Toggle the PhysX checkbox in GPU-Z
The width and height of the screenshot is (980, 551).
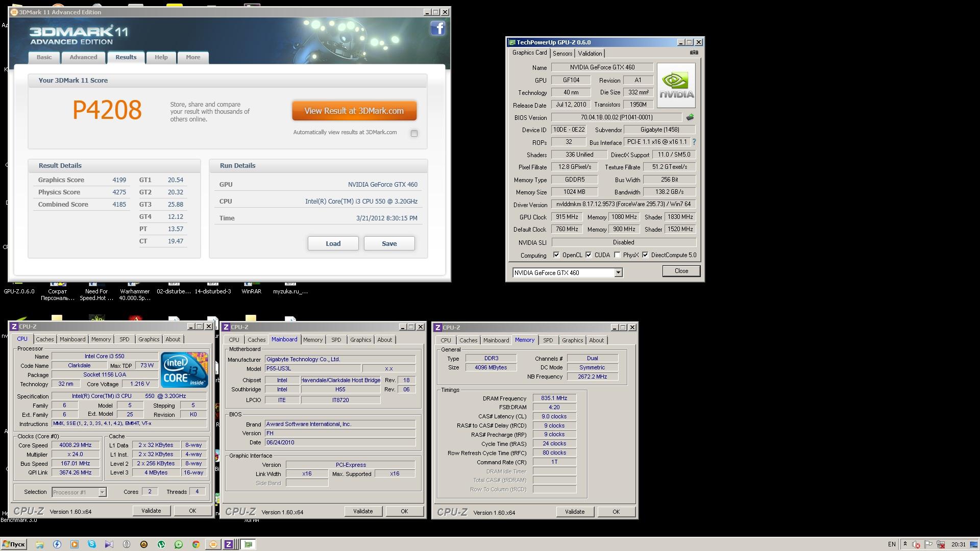(618, 255)
